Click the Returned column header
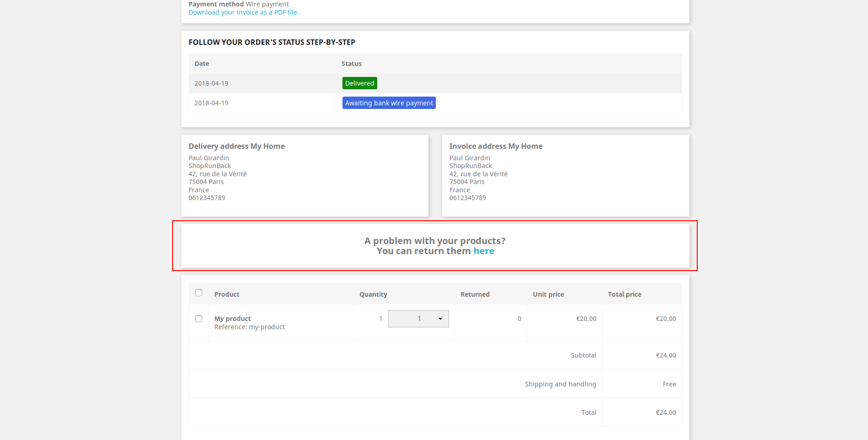 [475, 294]
